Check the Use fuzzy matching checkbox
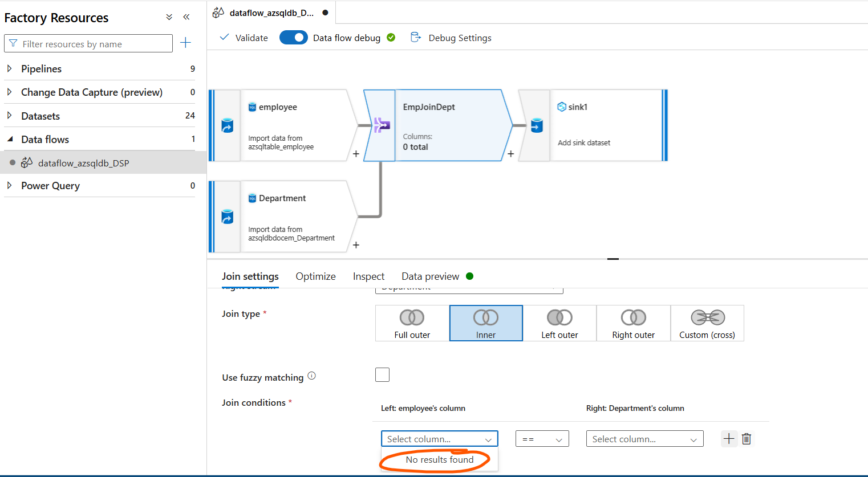 point(382,374)
